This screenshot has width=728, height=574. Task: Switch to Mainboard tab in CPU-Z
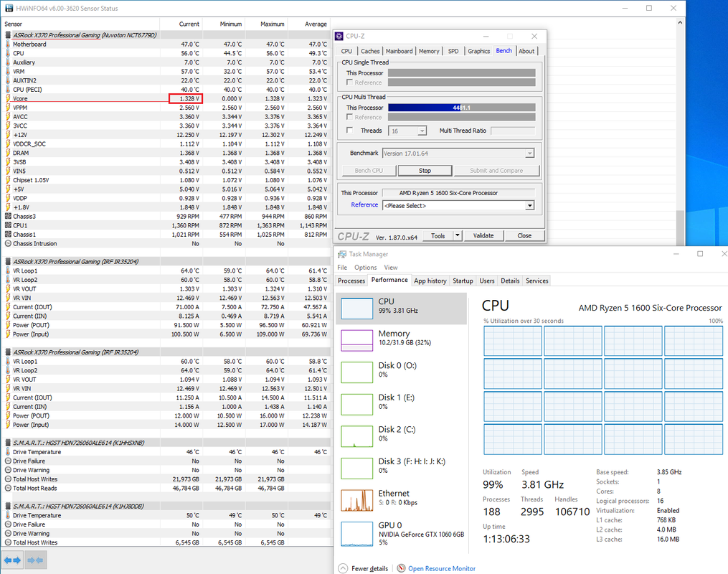click(x=400, y=51)
